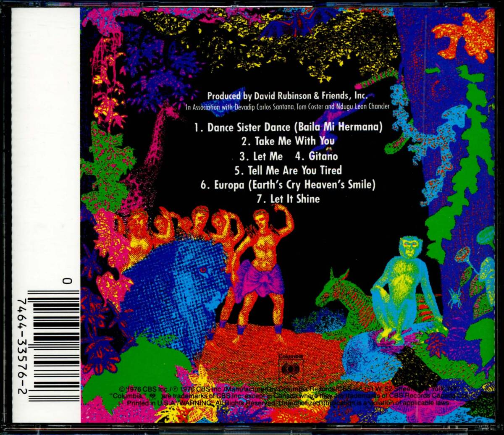Select track 6 'Europa (Earth's Cry Heaven's Smile)'

point(288,185)
